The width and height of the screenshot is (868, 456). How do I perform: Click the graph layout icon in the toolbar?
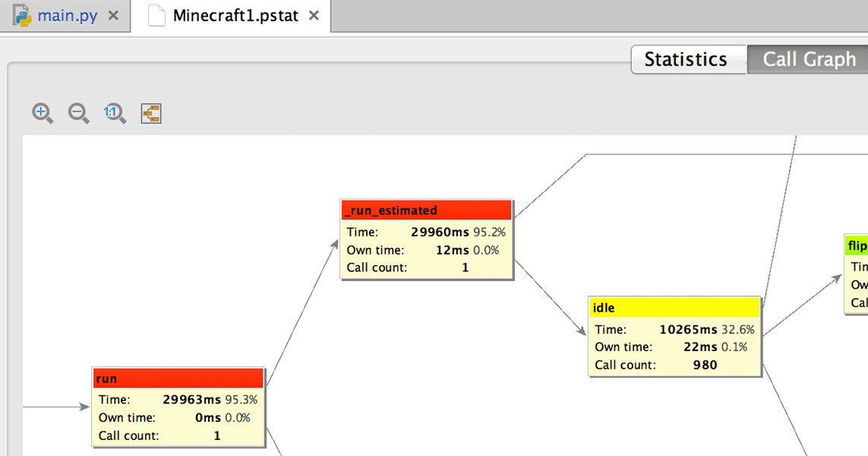pos(150,112)
